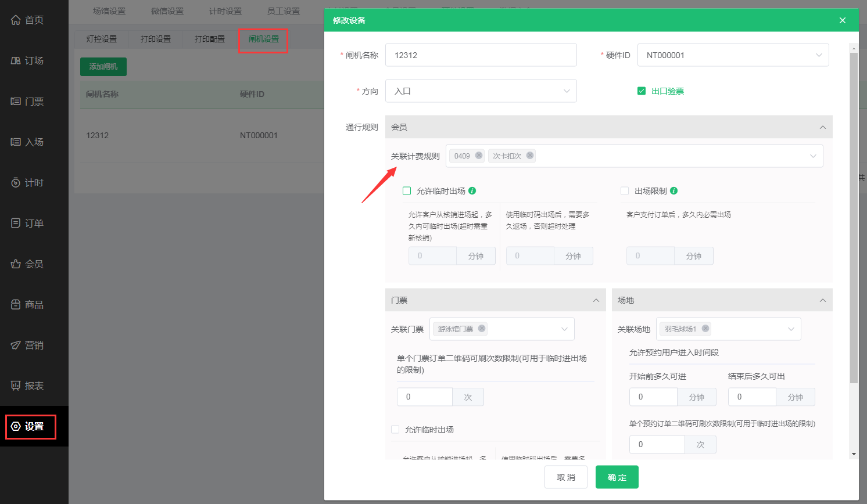Click the 会员 member icon in the sidebar

16,264
